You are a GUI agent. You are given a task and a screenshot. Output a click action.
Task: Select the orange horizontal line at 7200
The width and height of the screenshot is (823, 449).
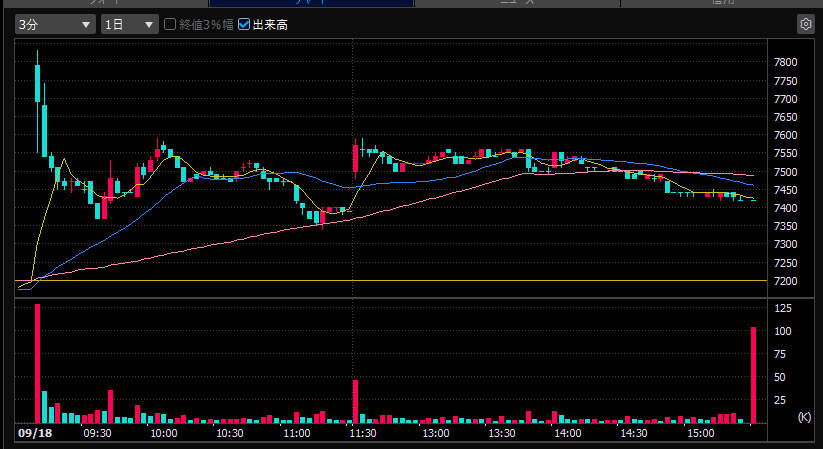point(391,280)
